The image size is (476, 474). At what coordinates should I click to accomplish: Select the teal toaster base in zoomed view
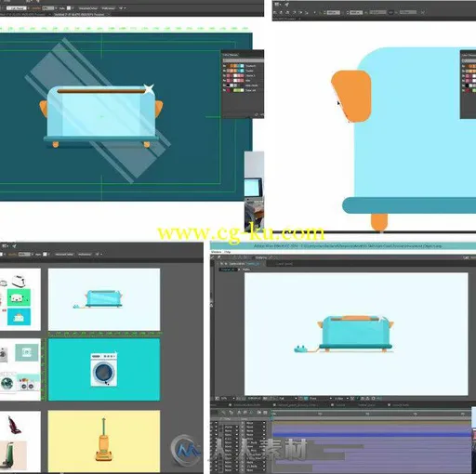[409, 205]
